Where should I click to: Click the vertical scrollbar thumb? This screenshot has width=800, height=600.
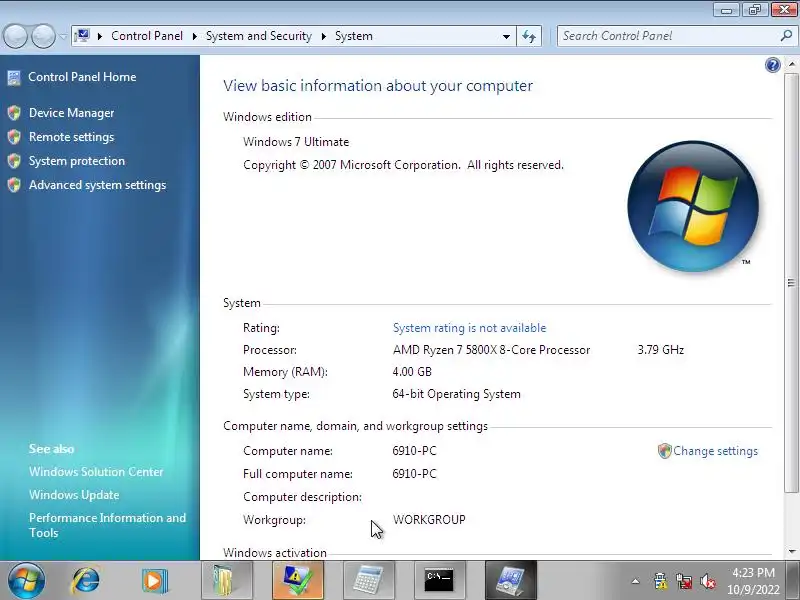click(x=791, y=283)
